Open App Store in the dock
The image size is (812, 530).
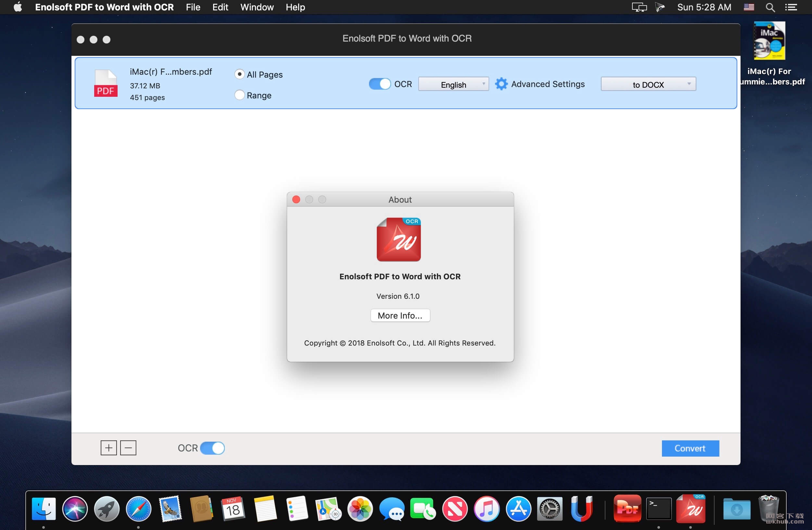point(518,509)
